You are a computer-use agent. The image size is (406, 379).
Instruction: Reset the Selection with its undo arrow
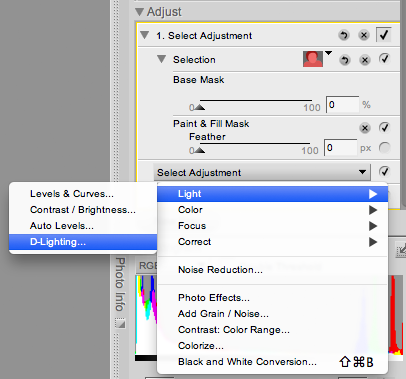[345, 60]
